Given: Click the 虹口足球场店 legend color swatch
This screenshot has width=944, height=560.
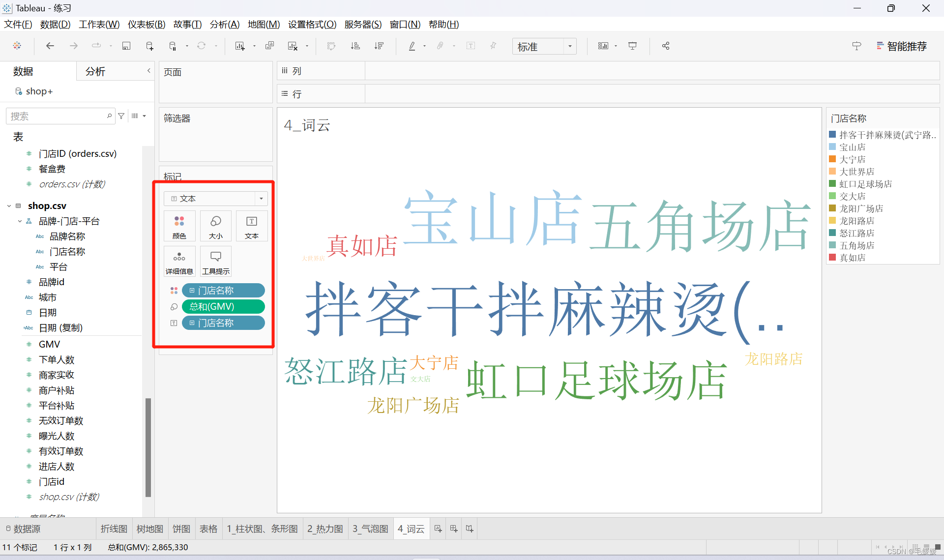Looking at the screenshot, I should pos(832,183).
